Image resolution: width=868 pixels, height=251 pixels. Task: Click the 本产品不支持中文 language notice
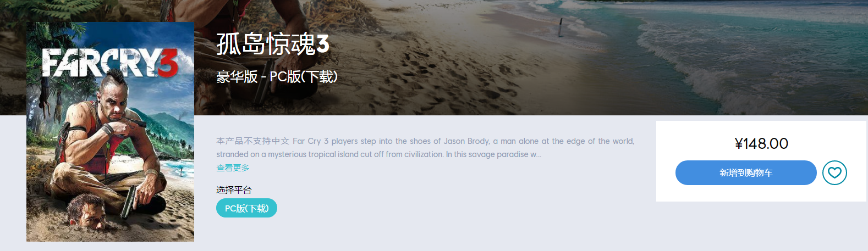pos(252,141)
